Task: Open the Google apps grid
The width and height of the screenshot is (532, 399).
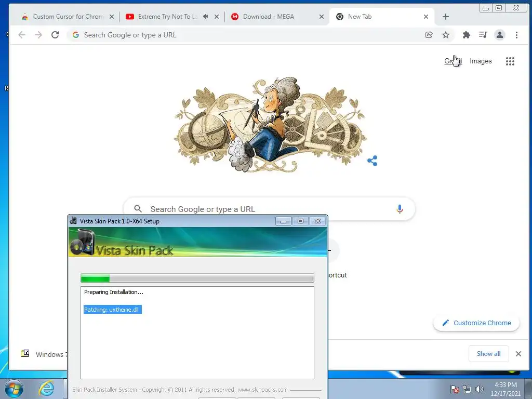Action: click(x=510, y=61)
